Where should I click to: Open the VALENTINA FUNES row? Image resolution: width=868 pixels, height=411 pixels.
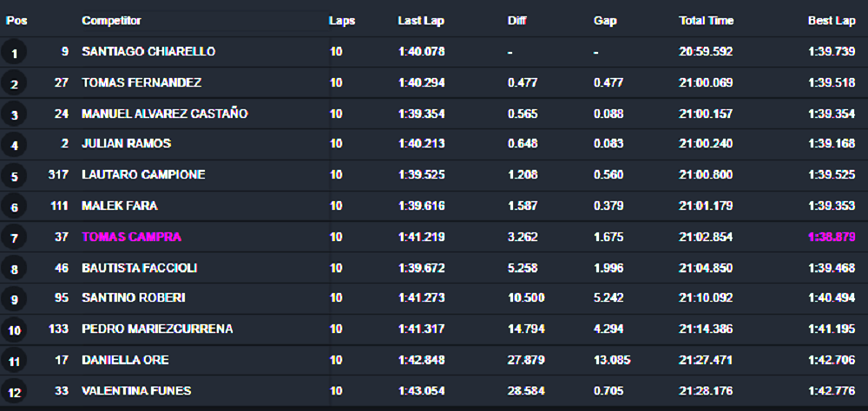tap(434, 390)
